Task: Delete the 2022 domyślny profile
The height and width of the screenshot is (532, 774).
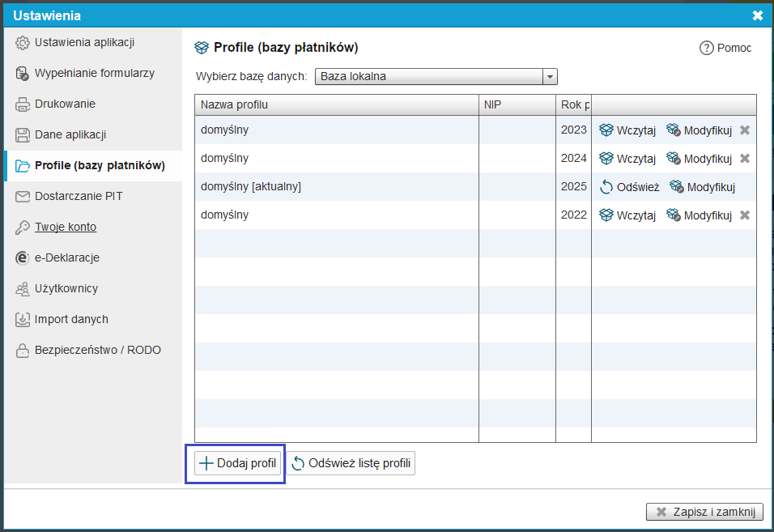Action: click(745, 215)
